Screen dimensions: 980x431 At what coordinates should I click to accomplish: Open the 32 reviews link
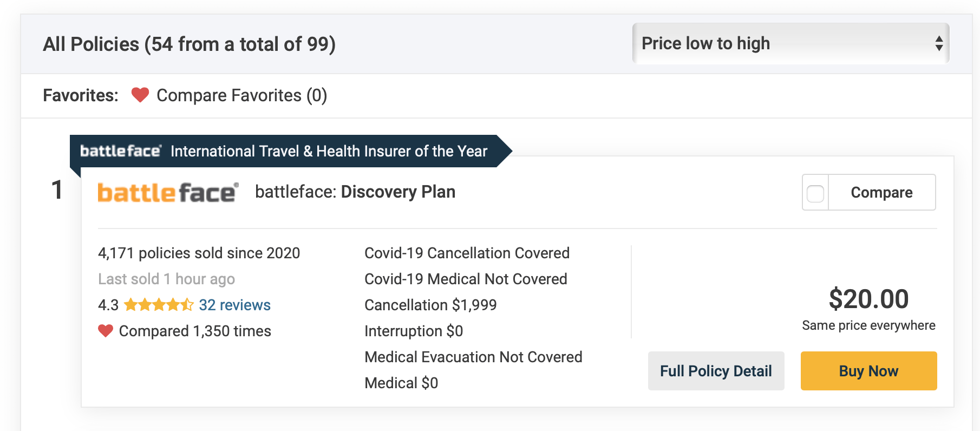(x=234, y=305)
